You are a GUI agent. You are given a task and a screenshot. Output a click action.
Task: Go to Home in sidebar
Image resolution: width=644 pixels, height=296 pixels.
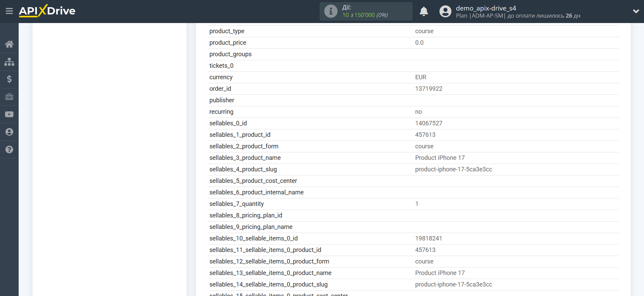pyautogui.click(x=9, y=44)
